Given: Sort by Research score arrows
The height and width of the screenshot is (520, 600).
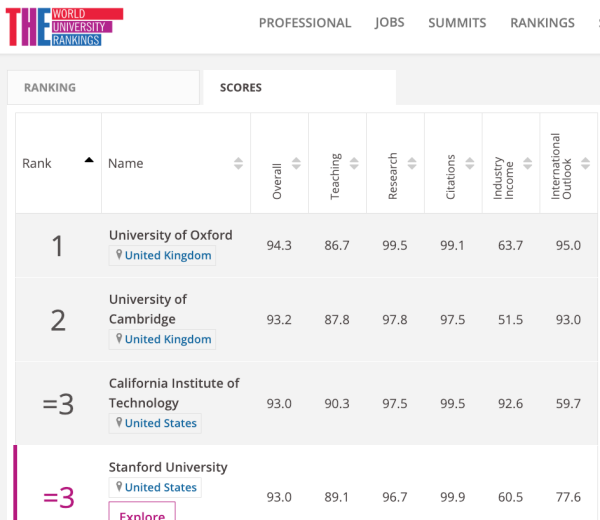Looking at the screenshot, I should (412, 163).
